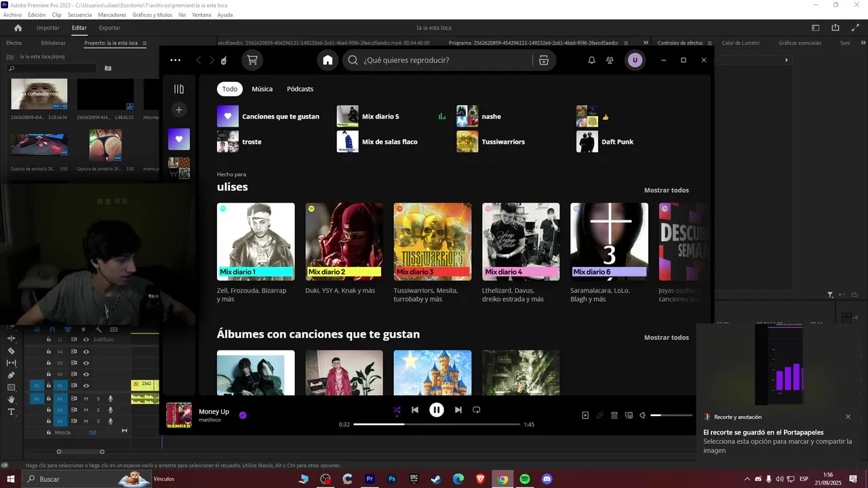Pause the playing song

point(437,409)
